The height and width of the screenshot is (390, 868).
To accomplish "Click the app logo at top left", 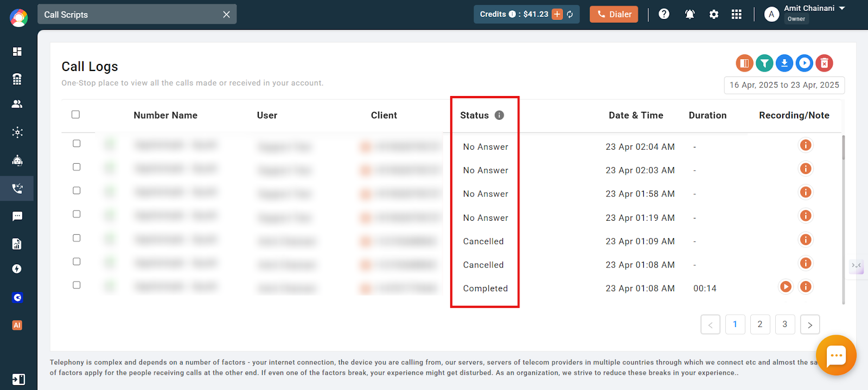I will pos(18,18).
